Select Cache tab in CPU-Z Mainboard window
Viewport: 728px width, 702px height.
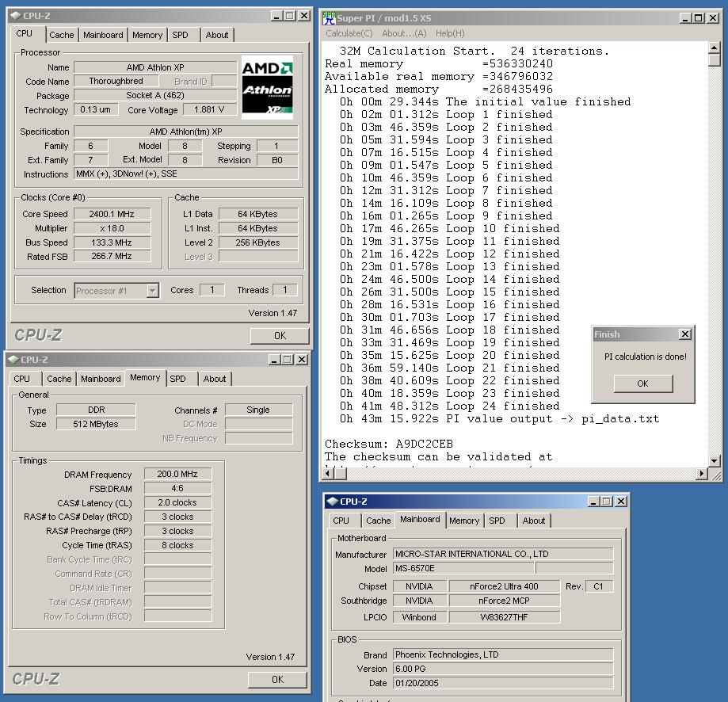point(379,521)
